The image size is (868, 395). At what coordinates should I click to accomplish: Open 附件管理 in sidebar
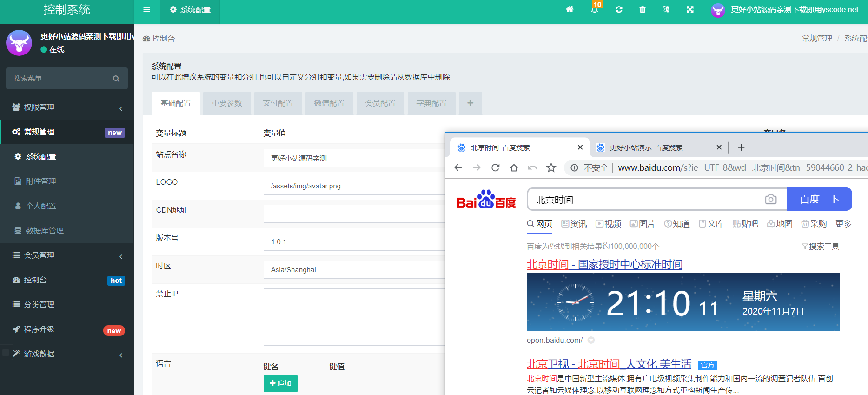67,181
